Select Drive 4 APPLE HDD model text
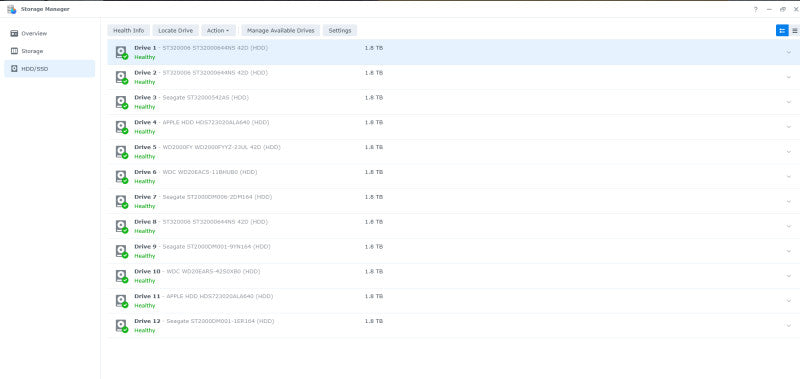The image size is (800, 379). click(x=215, y=122)
